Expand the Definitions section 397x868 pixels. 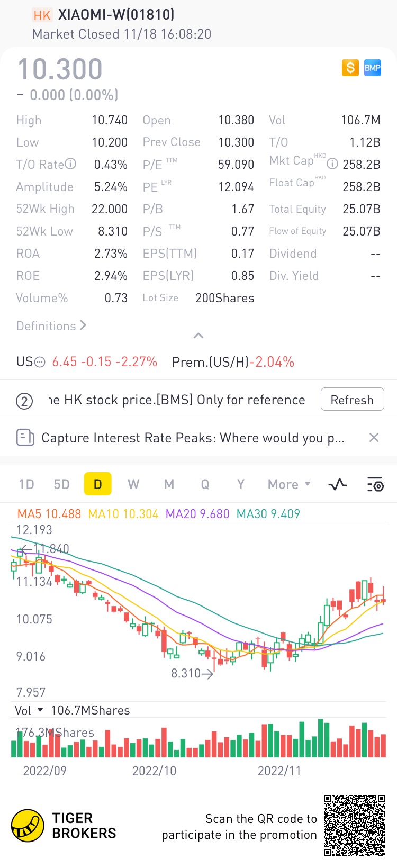click(x=51, y=326)
